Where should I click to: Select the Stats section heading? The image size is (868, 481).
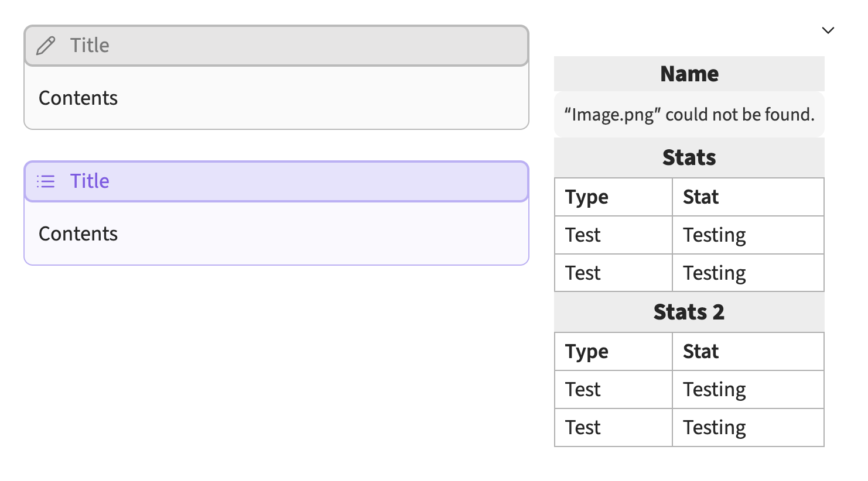pyautogui.click(x=689, y=158)
